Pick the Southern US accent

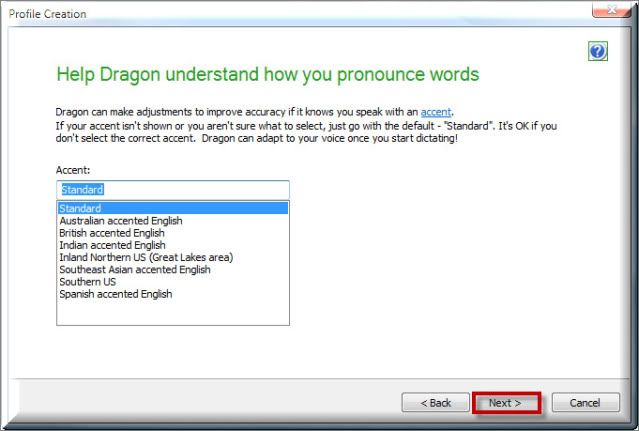click(x=173, y=282)
